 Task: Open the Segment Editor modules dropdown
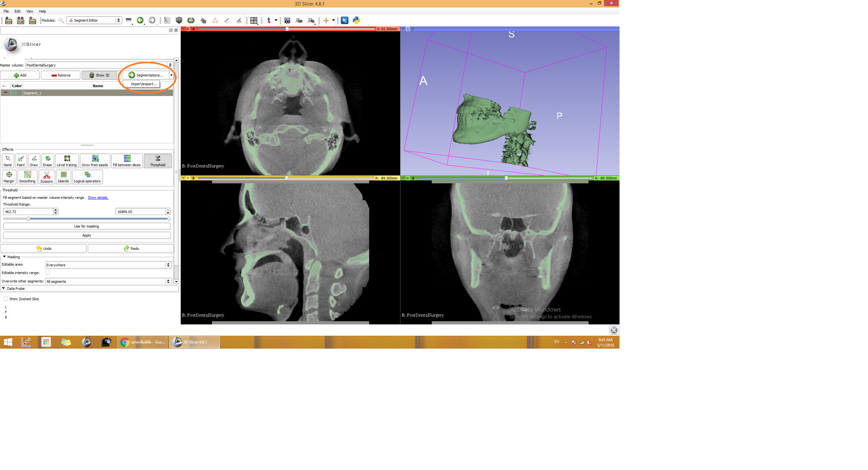94,20
